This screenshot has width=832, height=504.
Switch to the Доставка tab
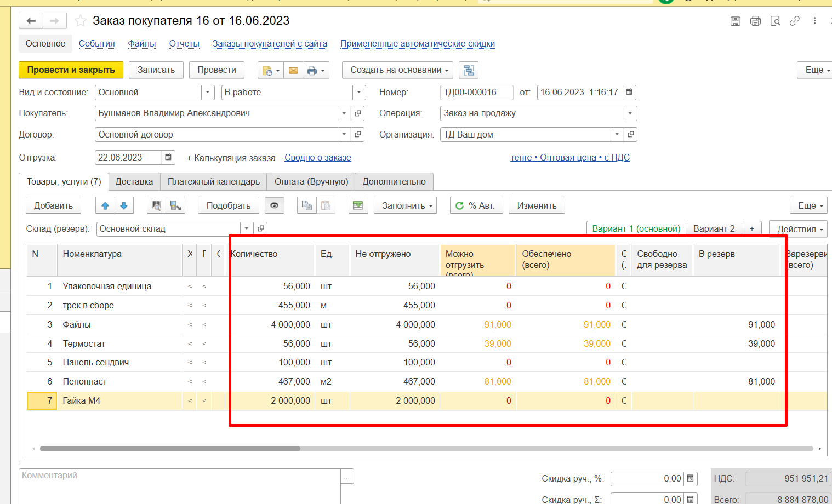click(x=134, y=181)
